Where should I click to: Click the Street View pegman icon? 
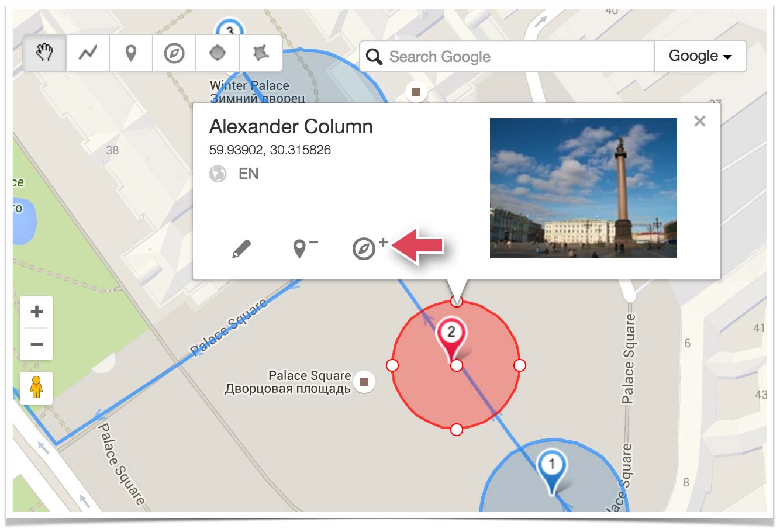36,388
